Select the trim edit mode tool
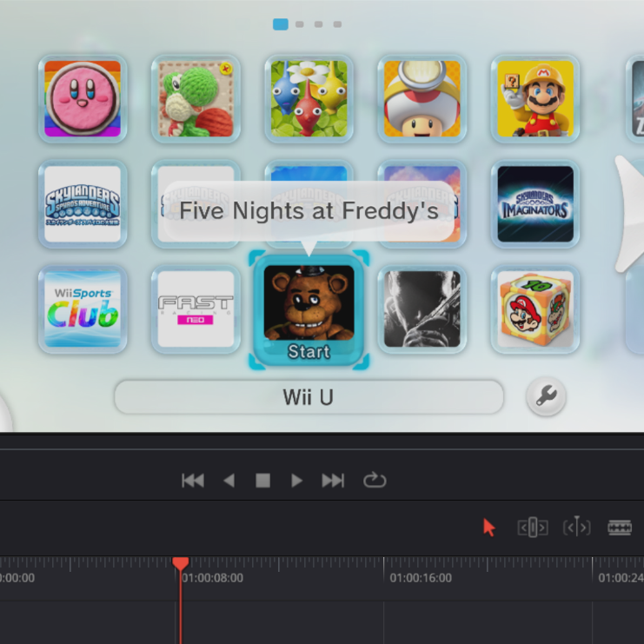 coord(533,528)
